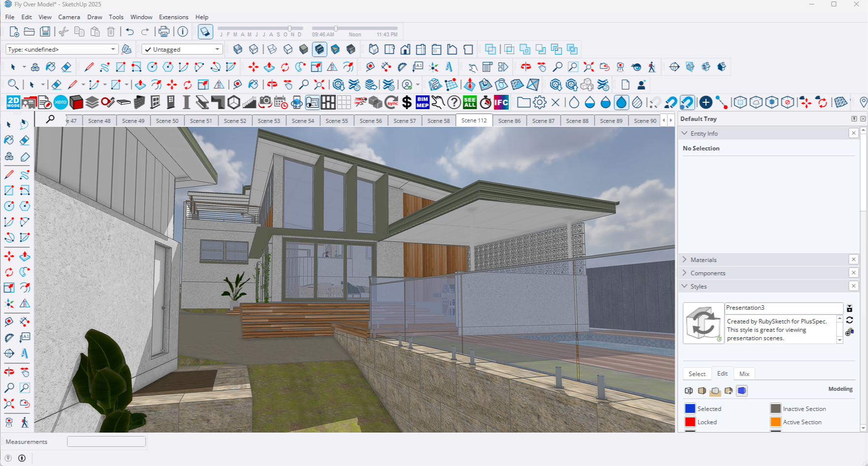Image resolution: width=868 pixels, height=466 pixels.
Task: Open the Camera menu
Action: pyautogui.click(x=69, y=17)
